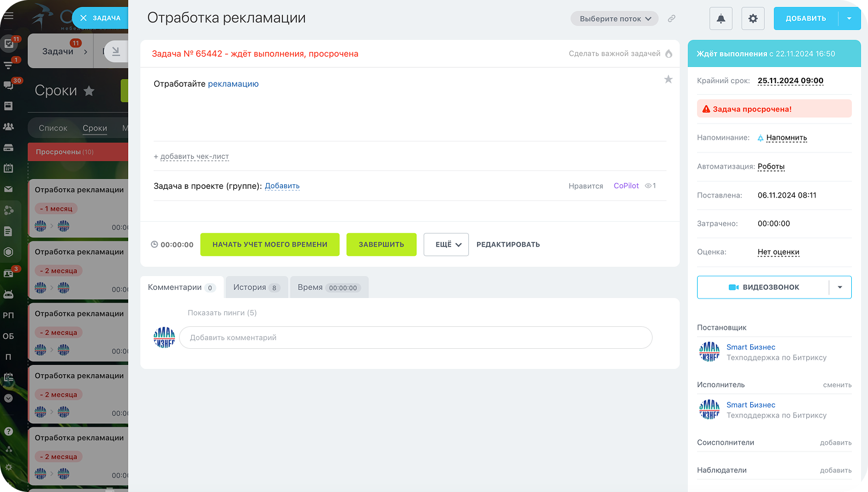Click the ЗАВЕРШИТЬ button
Image resolution: width=868 pixels, height=492 pixels.
[381, 244]
